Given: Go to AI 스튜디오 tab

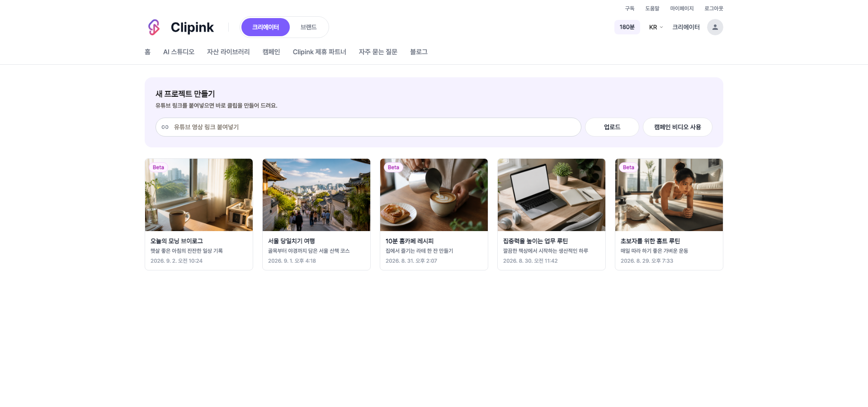Looking at the screenshot, I should pyautogui.click(x=179, y=52).
